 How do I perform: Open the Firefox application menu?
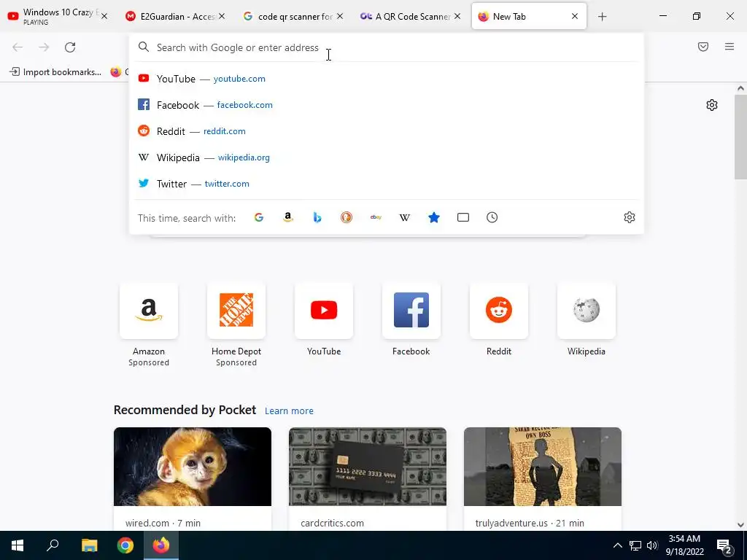pyautogui.click(x=729, y=47)
